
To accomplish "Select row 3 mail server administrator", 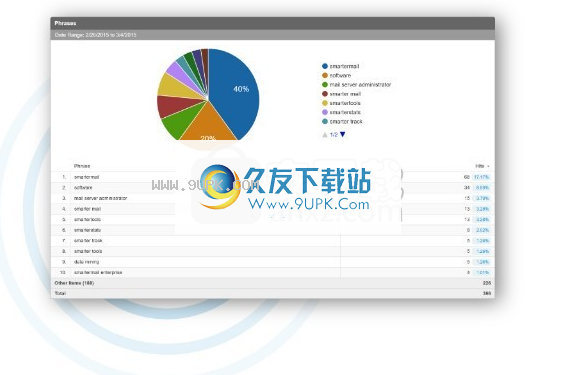I will (x=100, y=198).
